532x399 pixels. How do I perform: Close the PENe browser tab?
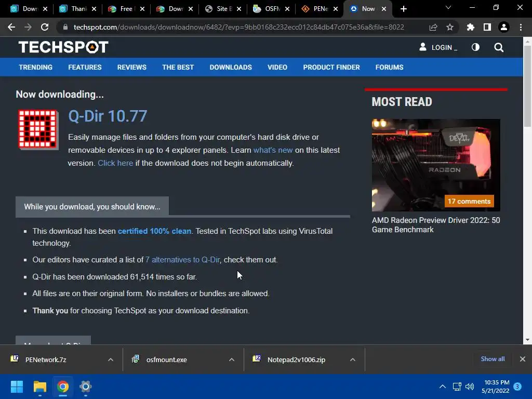click(x=336, y=9)
